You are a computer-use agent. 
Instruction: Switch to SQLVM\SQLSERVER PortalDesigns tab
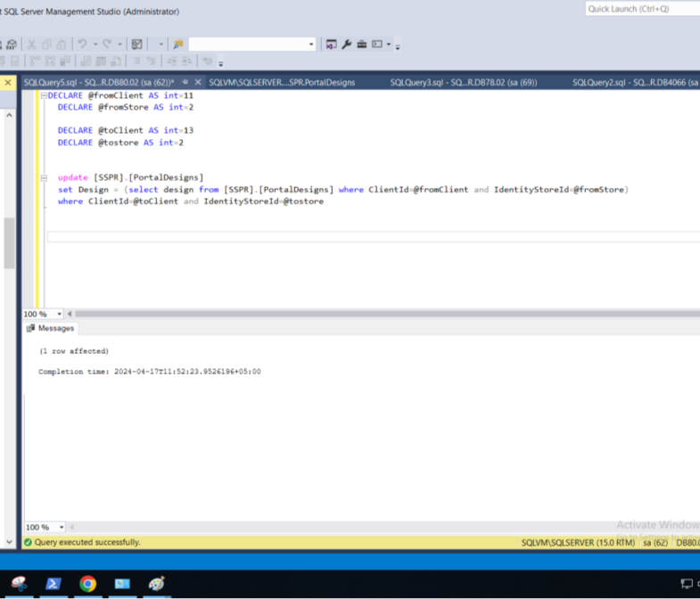pos(282,82)
